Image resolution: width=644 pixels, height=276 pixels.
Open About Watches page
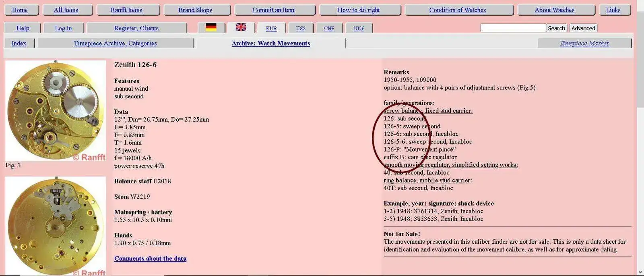click(555, 10)
